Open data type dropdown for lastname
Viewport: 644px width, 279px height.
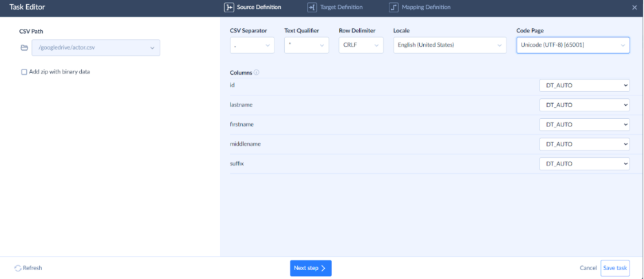pyautogui.click(x=584, y=105)
